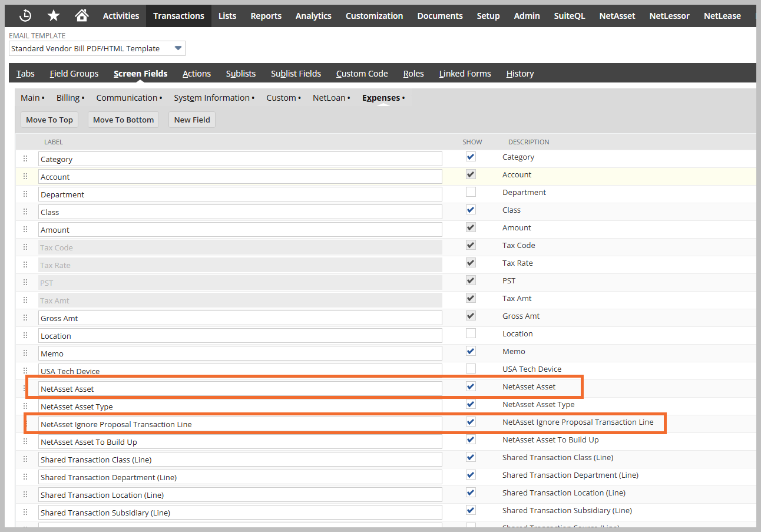The height and width of the screenshot is (532, 761).
Task: Enable Show for the Location field
Action: [471, 333]
